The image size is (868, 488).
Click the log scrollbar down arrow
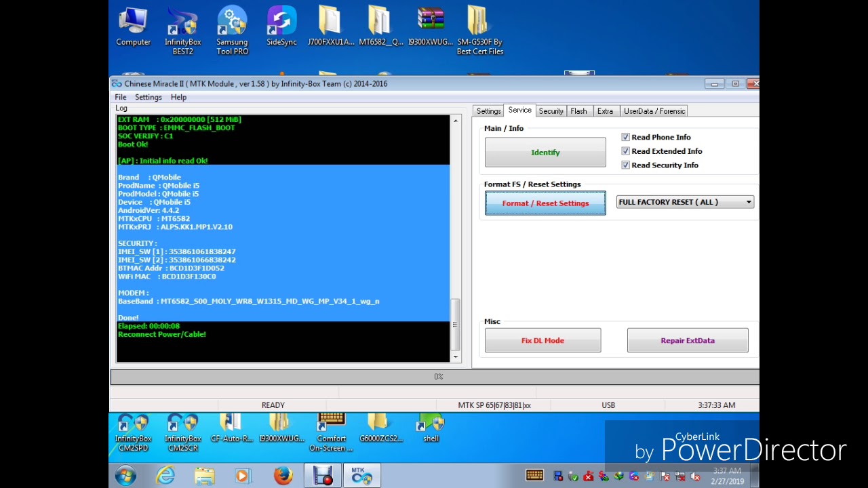pyautogui.click(x=456, y=357)
